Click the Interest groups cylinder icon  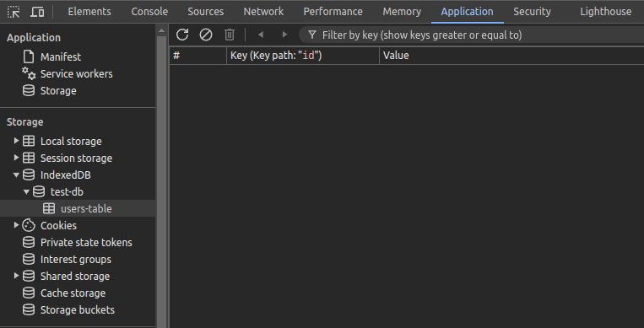29,259
